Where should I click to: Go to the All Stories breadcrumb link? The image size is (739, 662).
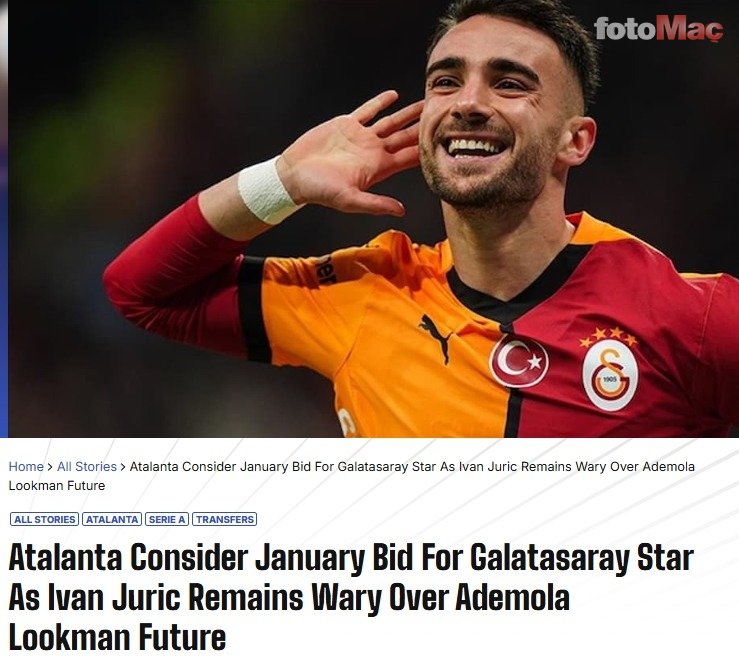point(87,466)
